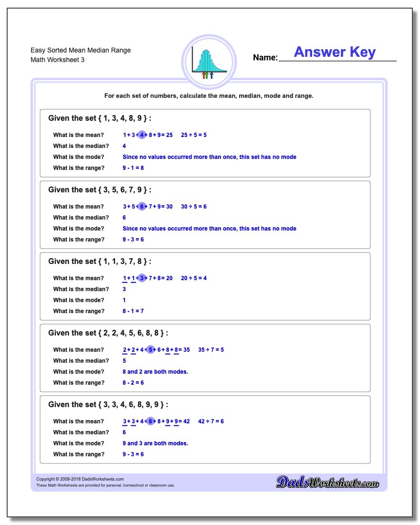The image size is (420, 525).
Task: Select the division '35 ÷ 7 = 5'
Action: (211, 350)
